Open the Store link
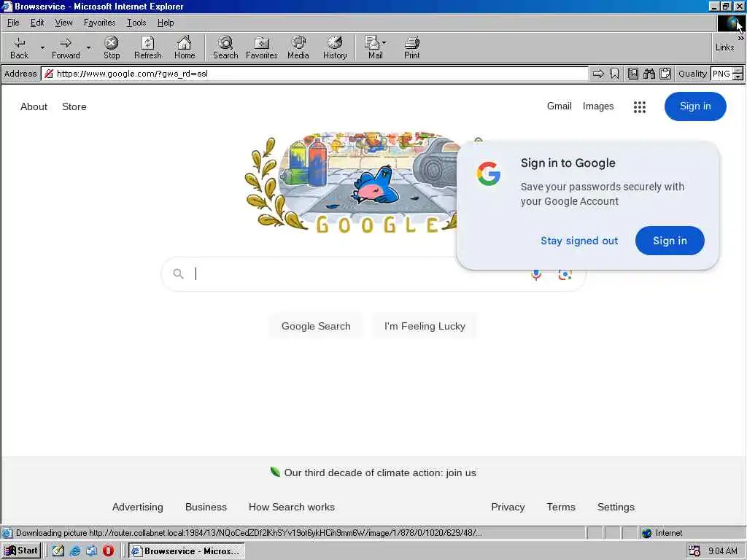 (x=74, y=106)
